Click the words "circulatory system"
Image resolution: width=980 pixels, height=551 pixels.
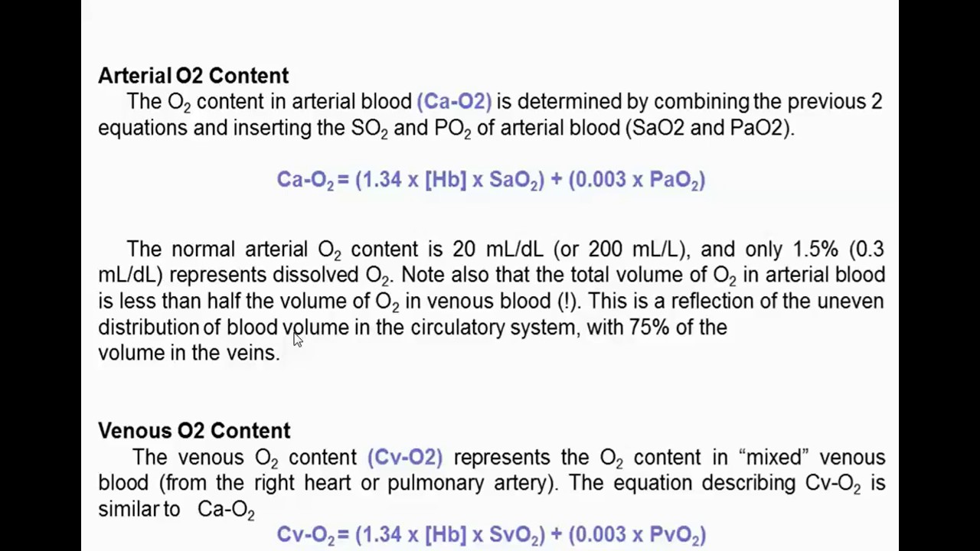tap(495, 328)
